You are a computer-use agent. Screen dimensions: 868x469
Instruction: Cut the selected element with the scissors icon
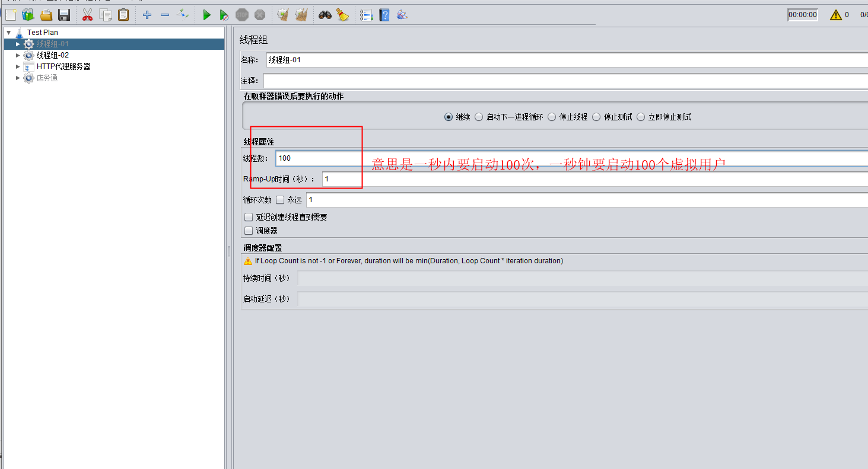point(88,15)
